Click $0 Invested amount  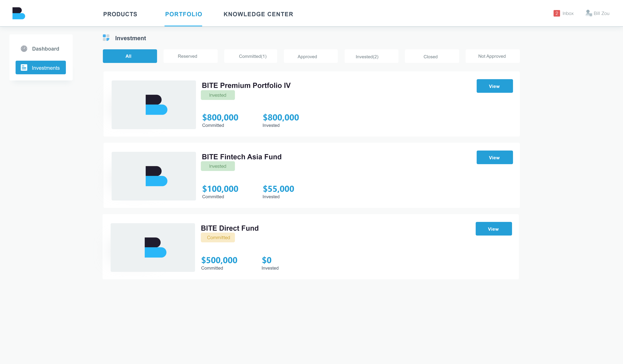[267, 260]
